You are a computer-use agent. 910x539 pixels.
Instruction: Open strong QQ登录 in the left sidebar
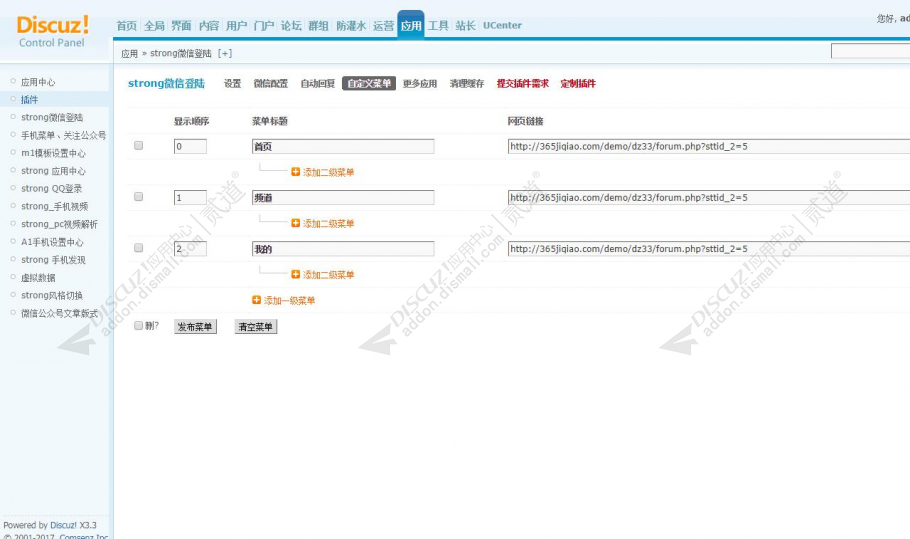[x=52, y=189]
